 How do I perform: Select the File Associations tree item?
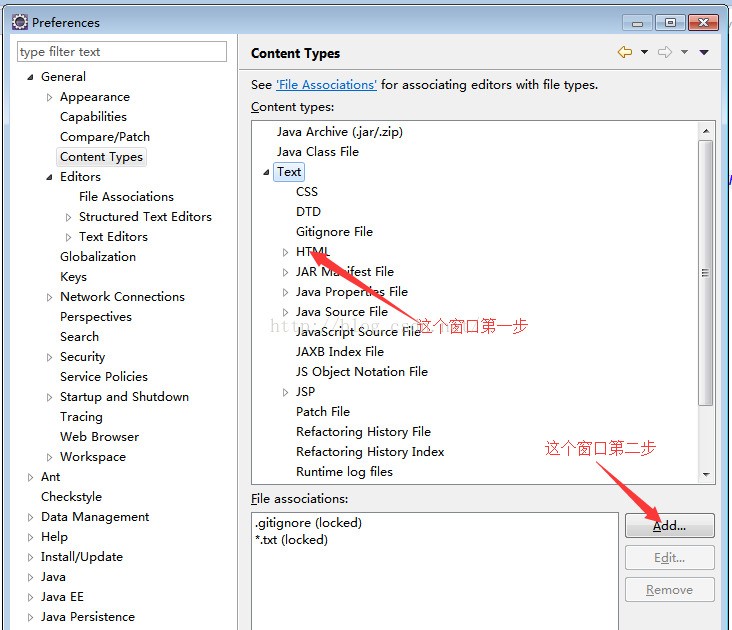[126, 197]
